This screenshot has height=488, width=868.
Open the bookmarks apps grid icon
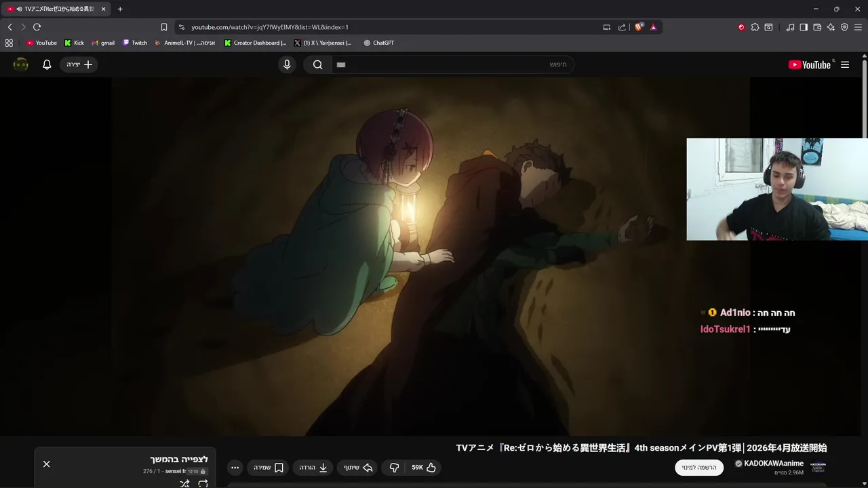(x=9, y=43)
